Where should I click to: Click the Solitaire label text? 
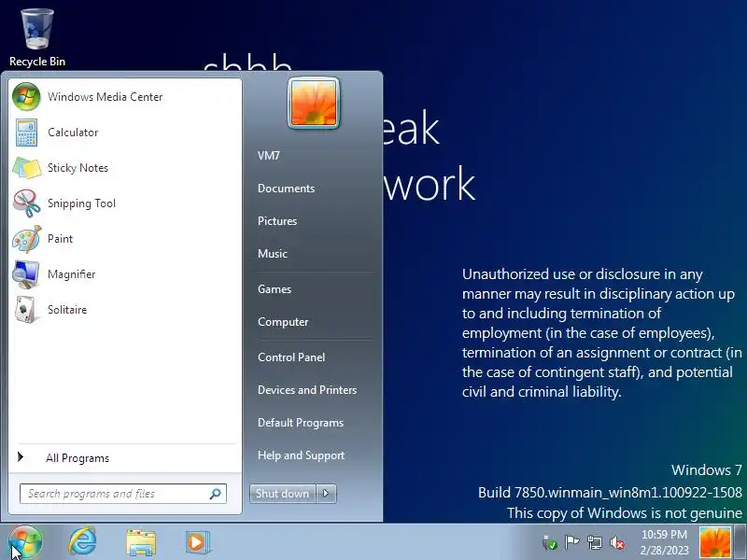(x=67, y=310)
